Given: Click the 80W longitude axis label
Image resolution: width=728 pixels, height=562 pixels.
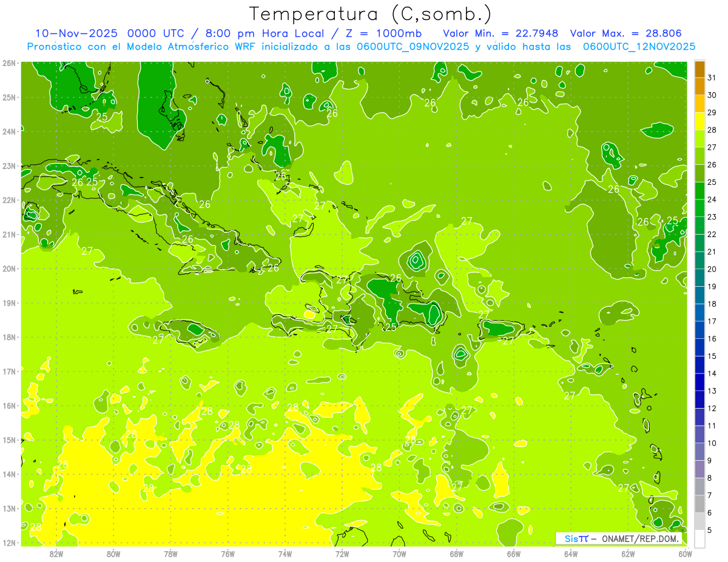Looking at the screenshot, I should click(x=113, y=554).
